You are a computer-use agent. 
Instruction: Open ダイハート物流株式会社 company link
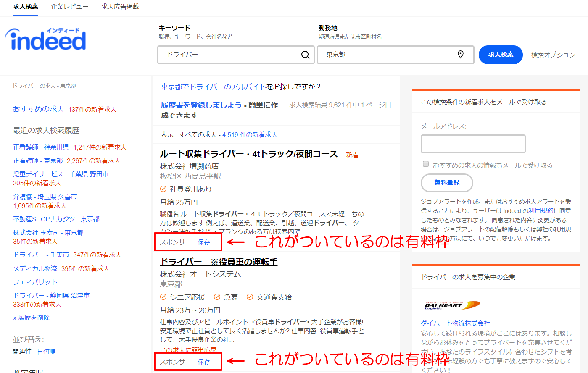[456, 323]
